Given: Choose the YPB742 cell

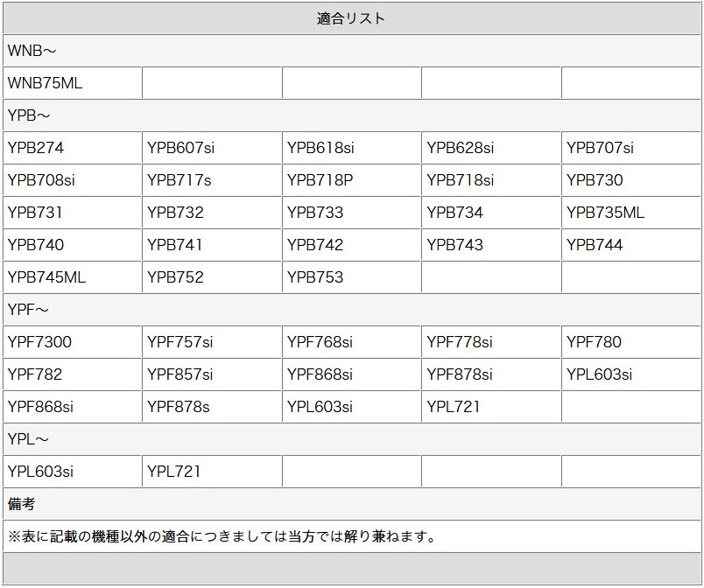Looking at the screenshot, I should (351, 244).
